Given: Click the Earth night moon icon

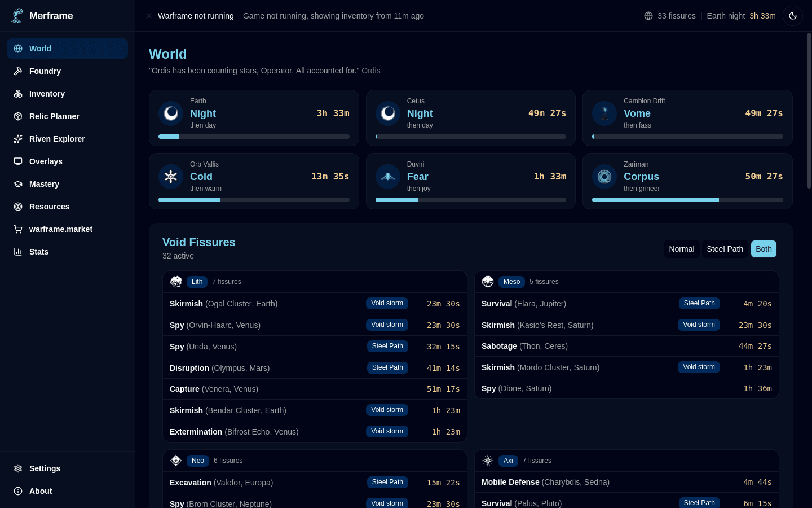Looking at the screenshot, I should 171,113.
